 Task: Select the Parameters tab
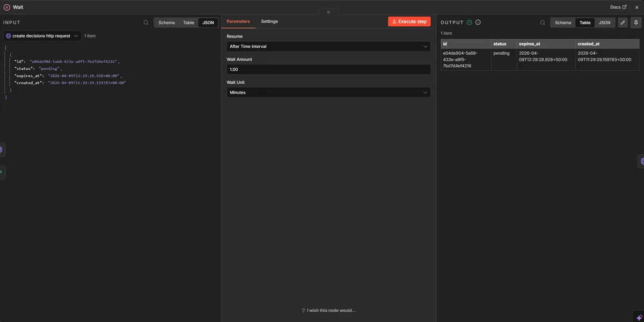point(238,21)
